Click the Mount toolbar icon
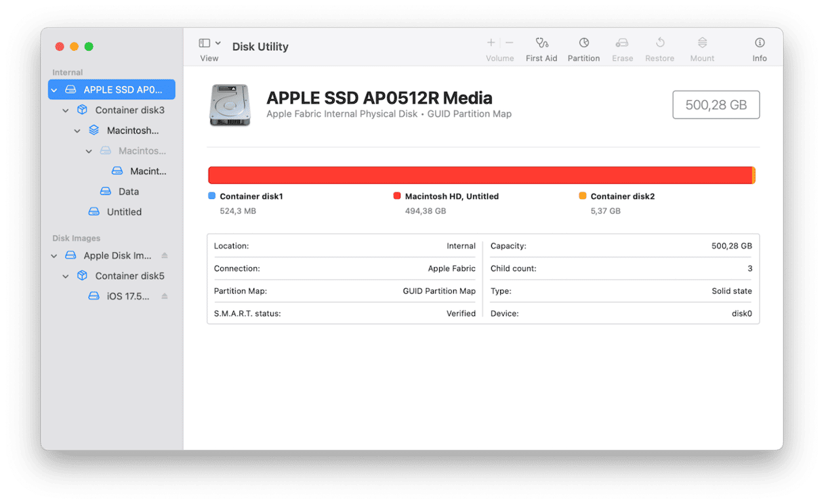Viewport: 824px width, 504px height. (702, 43)
